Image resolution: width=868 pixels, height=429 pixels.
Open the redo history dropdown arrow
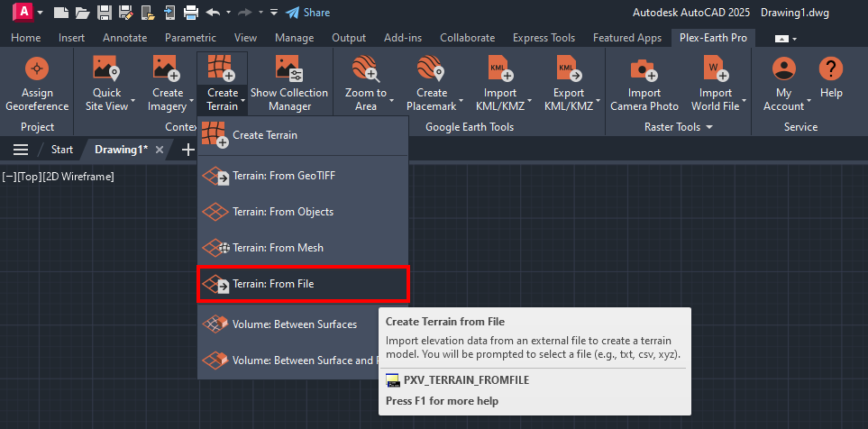260,13
